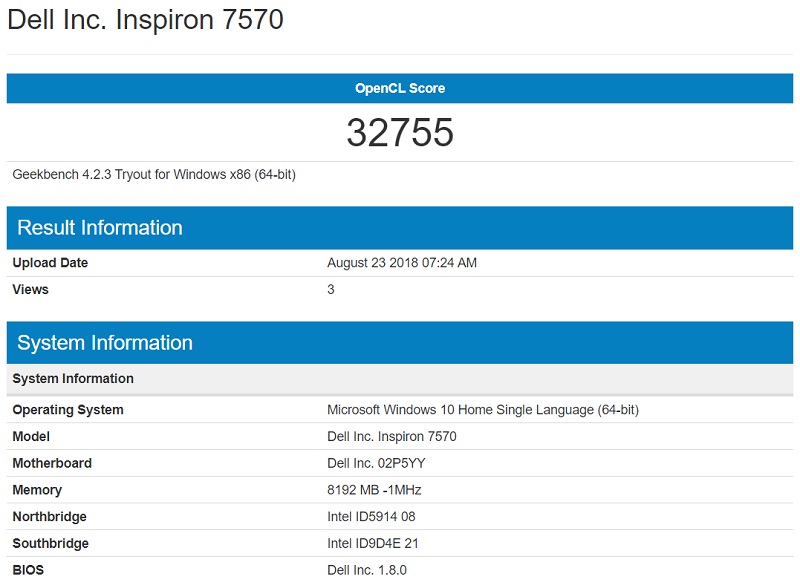
Task: Click the Views count value showing 3
Action: tap(330, 289)
